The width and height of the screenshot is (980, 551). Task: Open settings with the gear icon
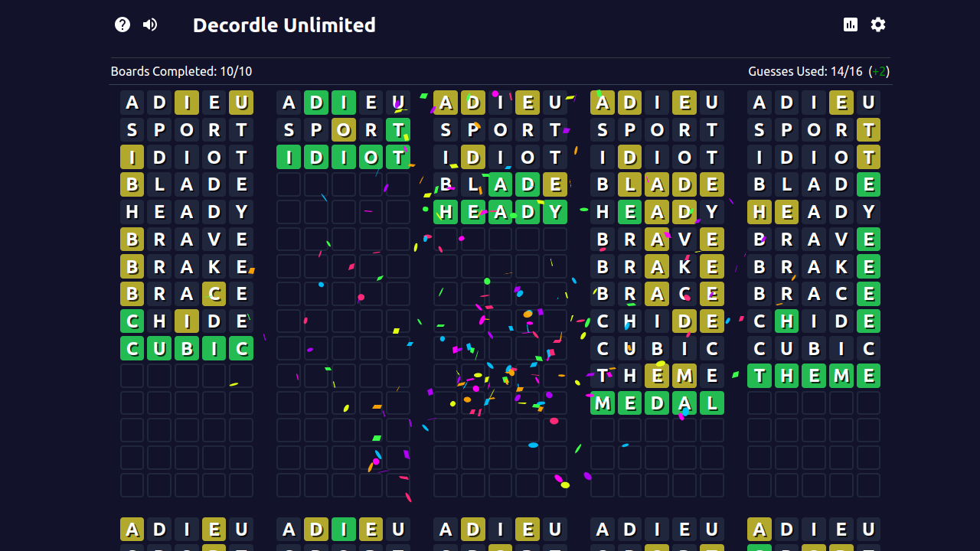point(878,24)
